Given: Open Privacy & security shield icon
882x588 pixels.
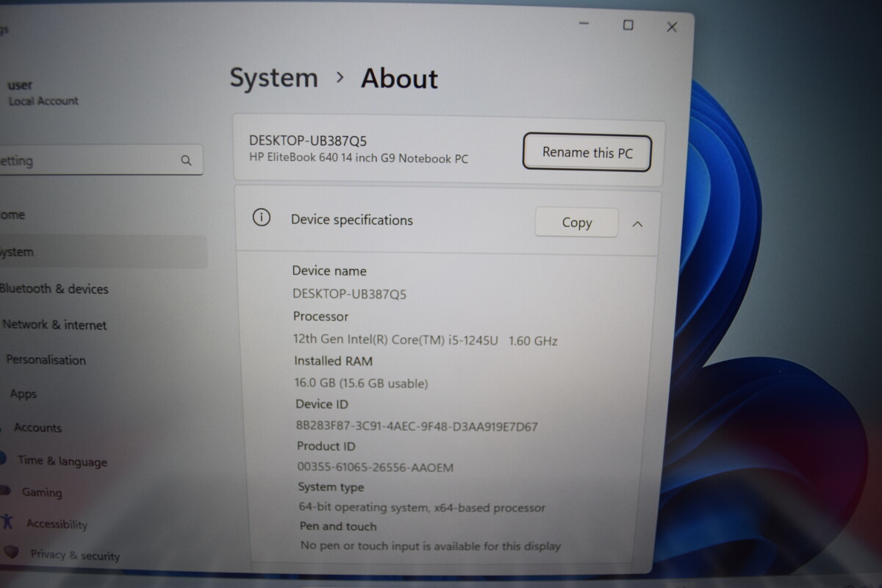Looking at the screenshot, I should click(x=10, y=551).
